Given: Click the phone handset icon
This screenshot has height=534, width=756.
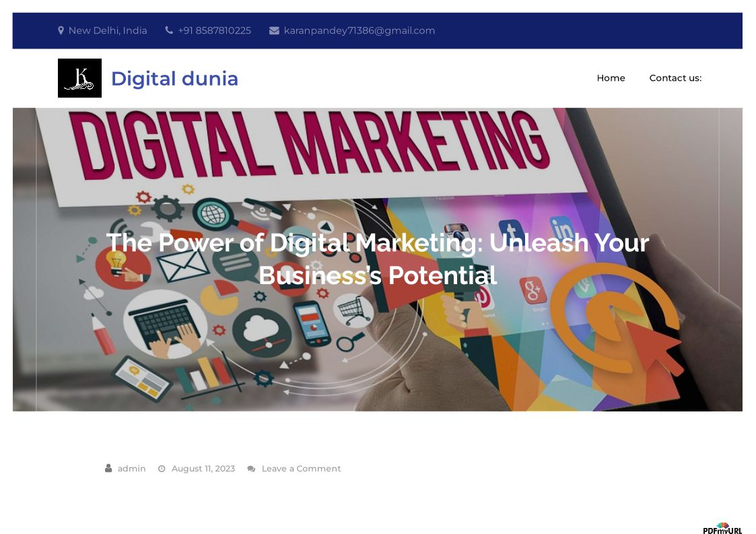Looking at the screenshot, I should [169, 30].
